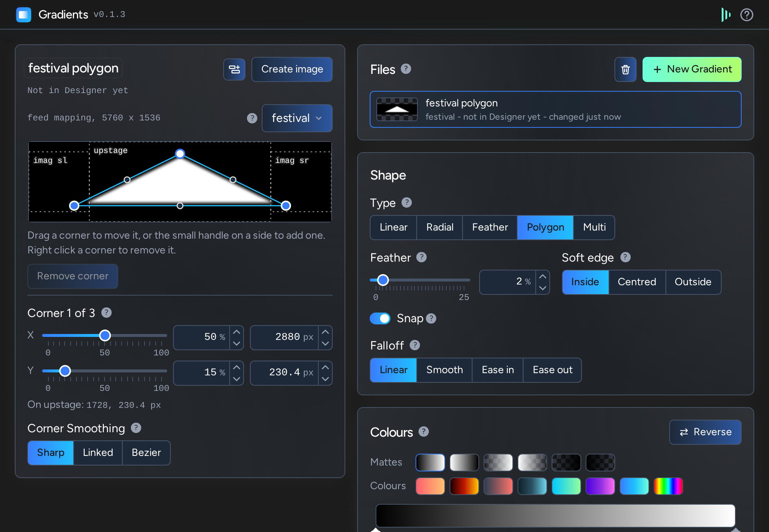Click the add-to-Designer icon button
769x532 pixels.
pos(234,69)
